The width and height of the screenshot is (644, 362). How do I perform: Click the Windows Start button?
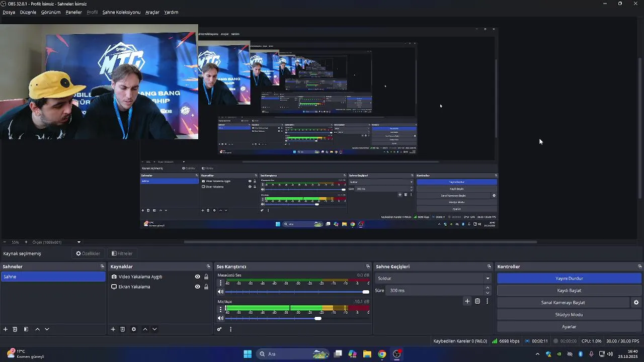click(x=248, y=354)
